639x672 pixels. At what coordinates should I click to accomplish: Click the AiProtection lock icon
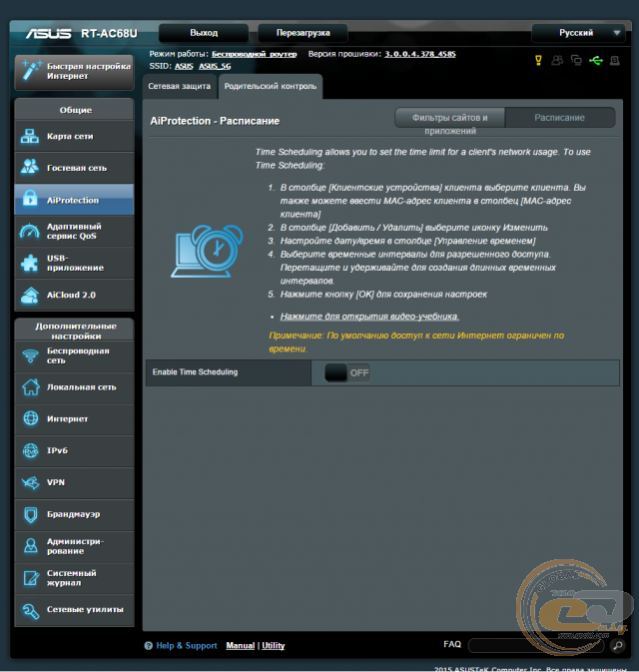pos(30,198)
